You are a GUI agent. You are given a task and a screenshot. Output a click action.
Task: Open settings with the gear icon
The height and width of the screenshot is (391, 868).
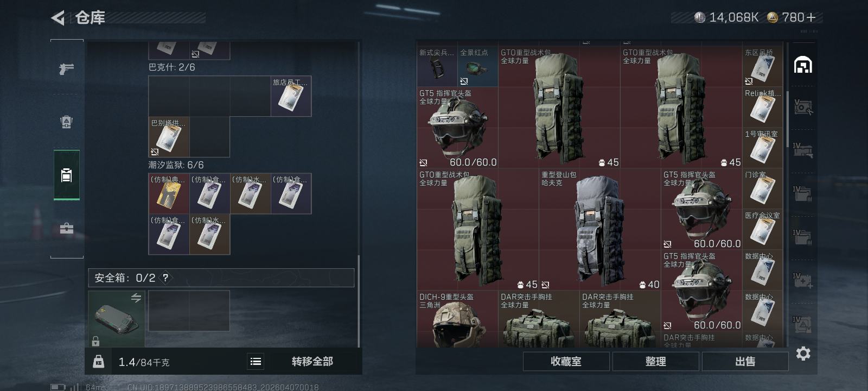click(x=803, y=354)
